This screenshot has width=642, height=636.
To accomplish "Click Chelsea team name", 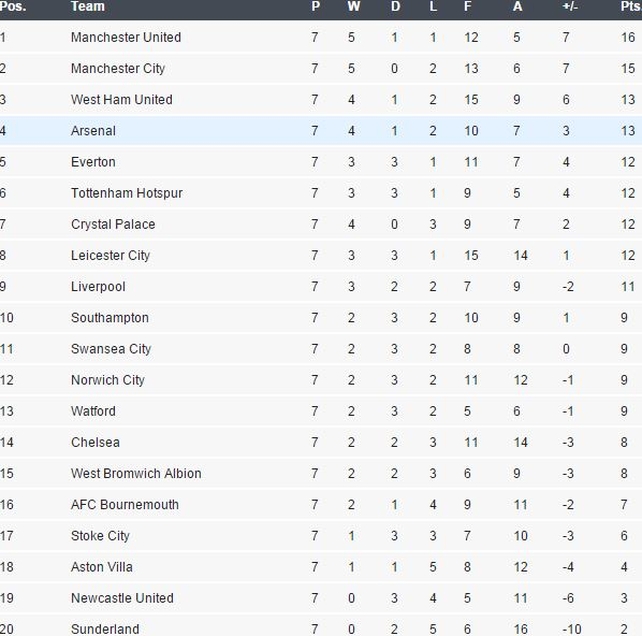I will (95, 442).
